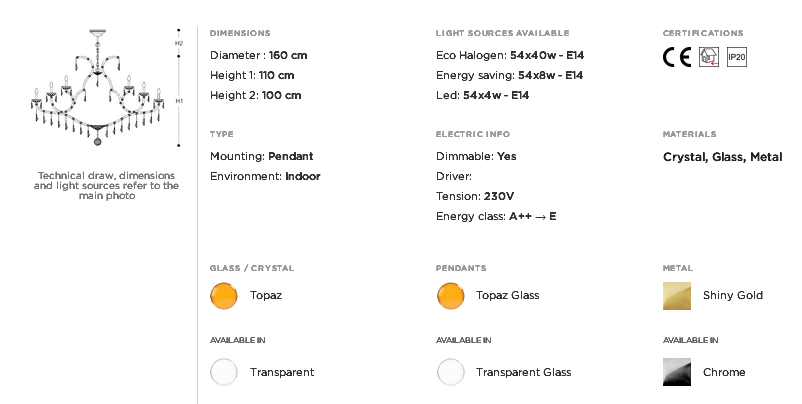Select the Topaz Glass pendants swatch

[x=451, y=296]
